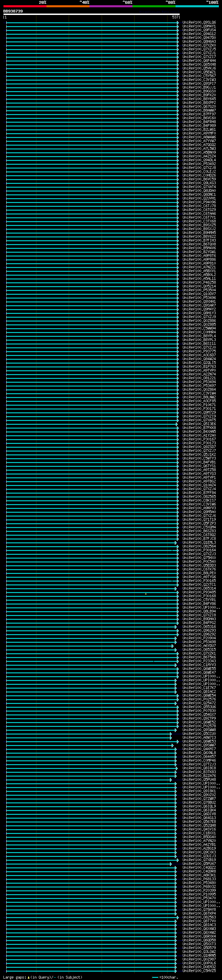Select the hit UniRef100_Q5VKJ6

tap(199, 68)
